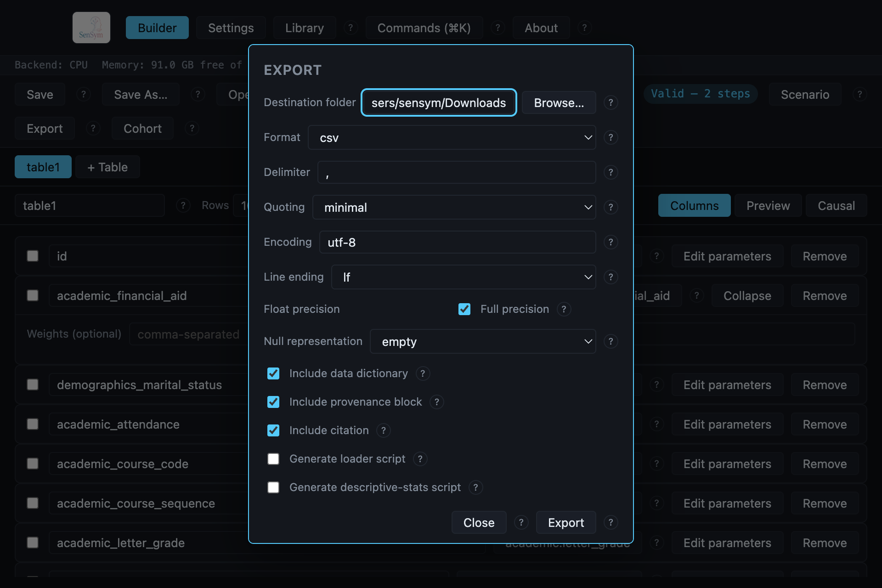The image size is (882, 588).
Task: Open Commands (⌘K) palette
Action: [x=424, y=28]
